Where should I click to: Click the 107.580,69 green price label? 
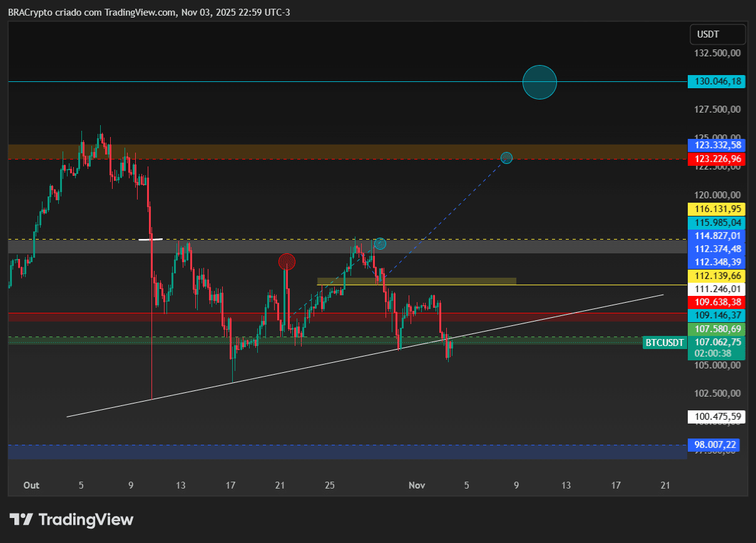(x=717, y=328)
